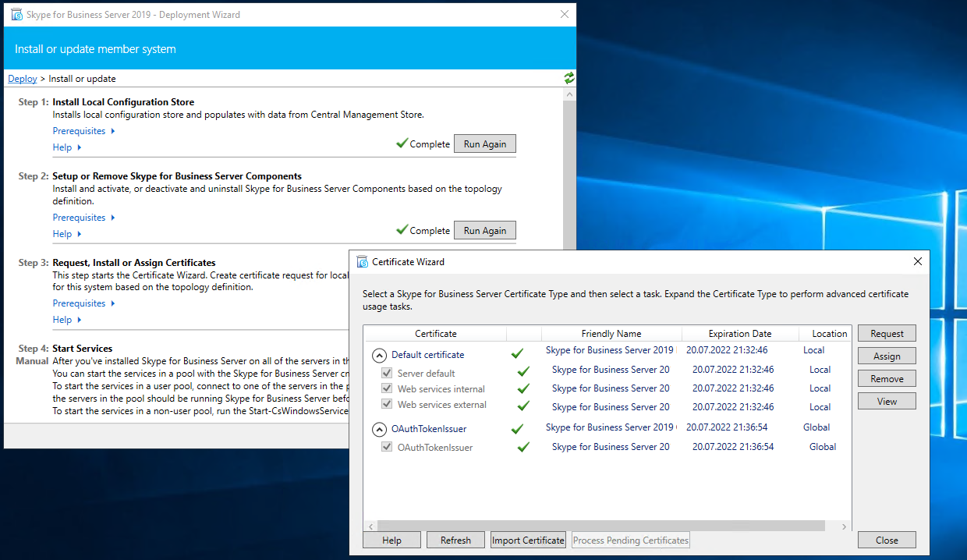Toggle the Web services external checkbox
The image size is (967, 560).
pos(387,405)
